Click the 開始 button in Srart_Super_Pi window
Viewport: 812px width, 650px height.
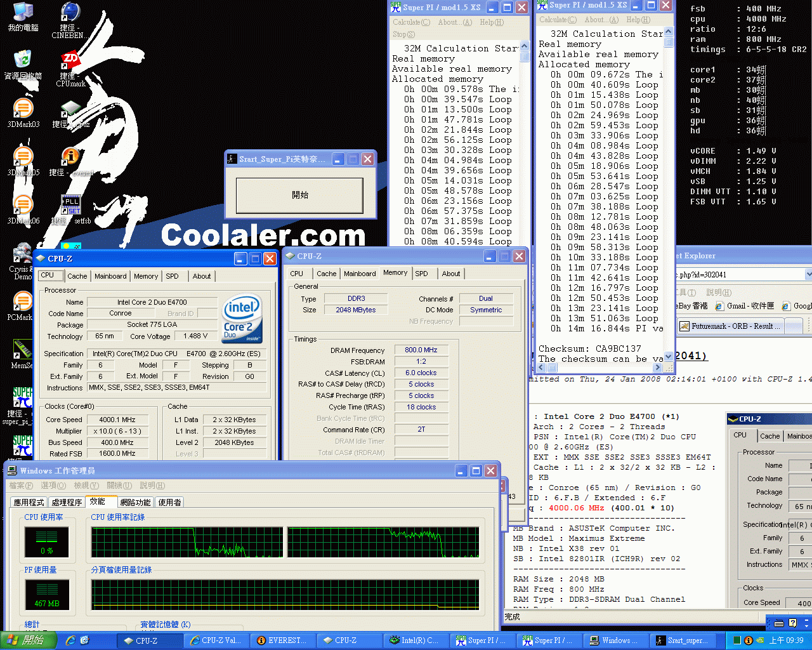click(299, 195)
